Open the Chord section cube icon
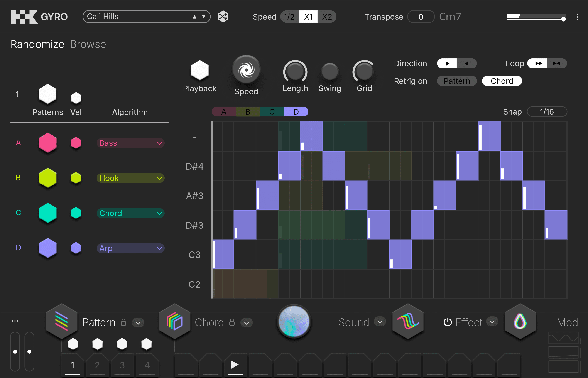Viewport: 588px width, 378px height. point(175,322)
